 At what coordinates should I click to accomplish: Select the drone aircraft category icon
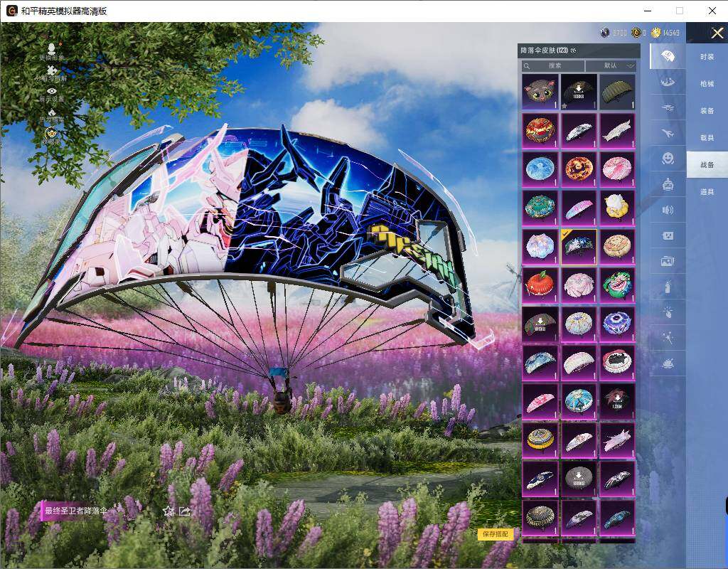(x=668, y=108)
